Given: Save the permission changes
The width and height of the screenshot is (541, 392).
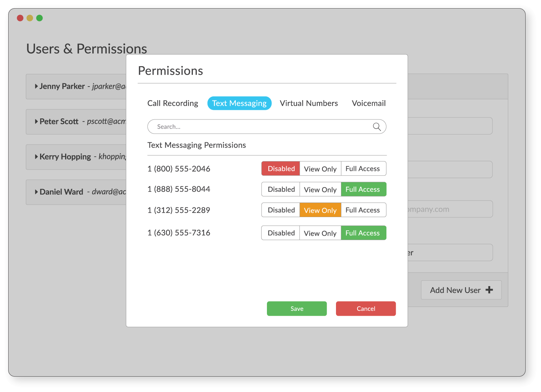Looking at the screenshot, I should coord(297,308).
